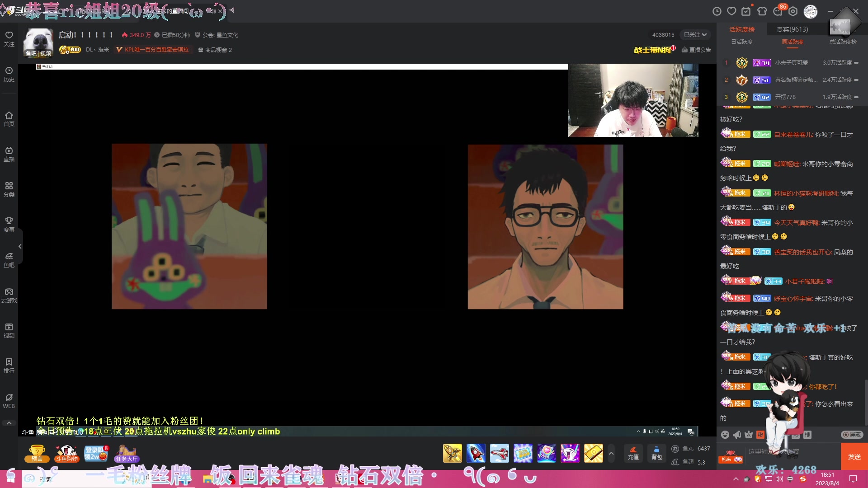Open the KPL唯一百分百胜率安琪拉 title tag
Screen dimensions: 868x488
[x=152, y=50]
